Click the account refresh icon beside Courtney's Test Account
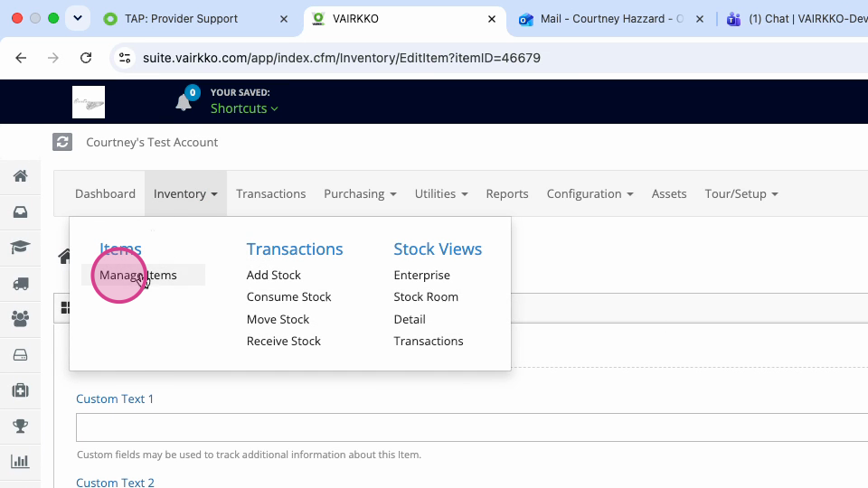This screenshot has height=488, width=868. click(x=62, y=142)
